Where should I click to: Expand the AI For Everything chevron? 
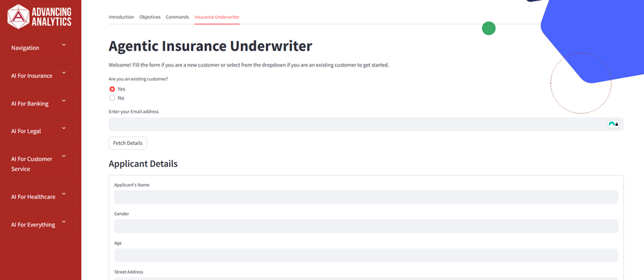tap(64, 222)
